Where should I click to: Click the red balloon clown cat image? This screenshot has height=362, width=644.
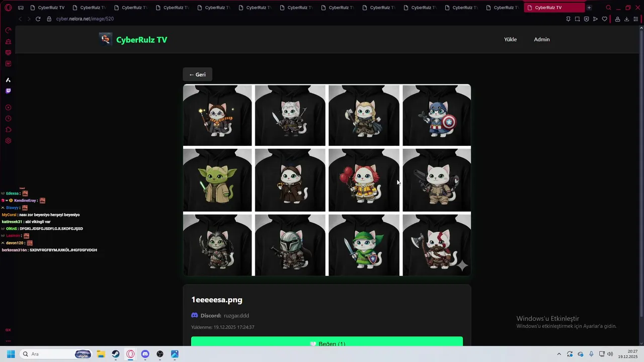click(364, 180)
